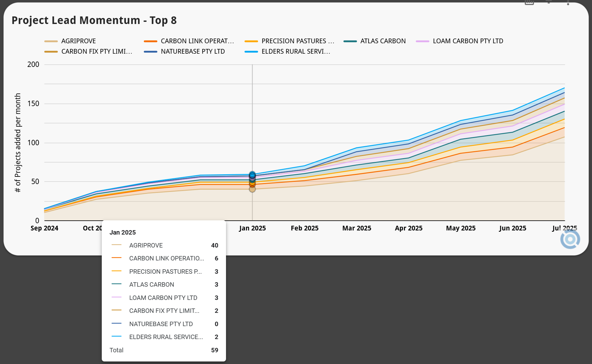592x364 pixels.
Task: Click the 'Apr 2025' x-axis label
Action: click(409, 228)
